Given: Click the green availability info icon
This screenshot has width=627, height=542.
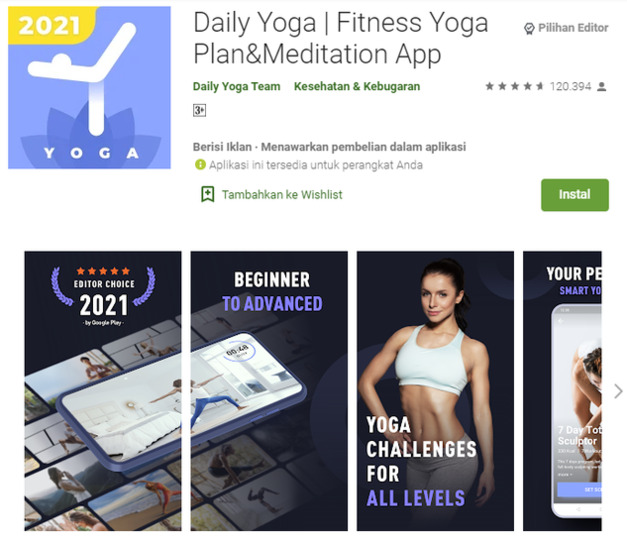Looking at the screenshot, I should click(200, 164).
